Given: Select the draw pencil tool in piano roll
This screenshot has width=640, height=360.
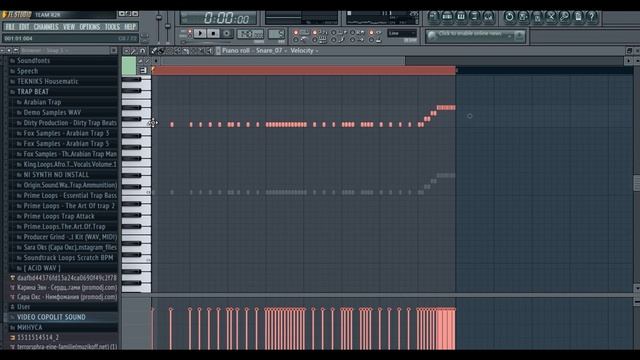Looking at the screenshot, I should (x=154, y=51).
